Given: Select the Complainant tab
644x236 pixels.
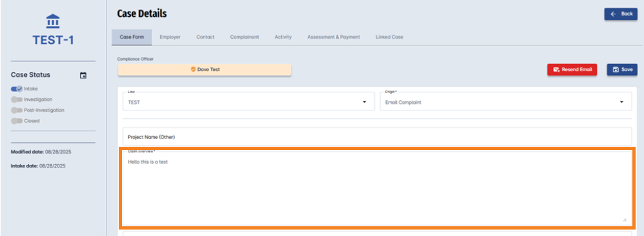Looking at the screenshot, I should [245, 37].
